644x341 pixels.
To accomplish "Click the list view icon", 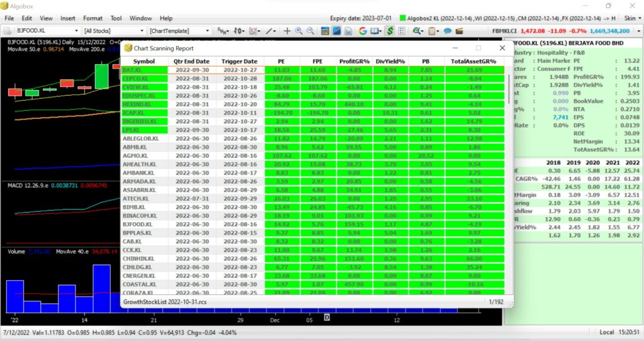I will click(402, 31).
